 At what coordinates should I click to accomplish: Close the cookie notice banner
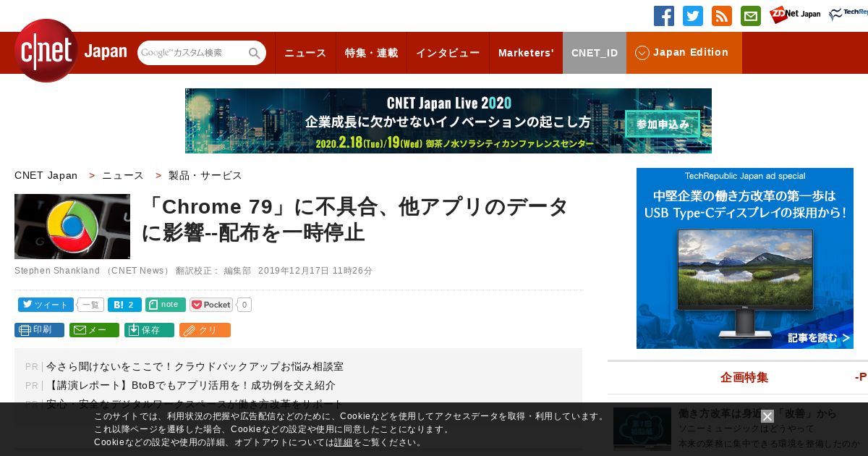pos(767,416)
